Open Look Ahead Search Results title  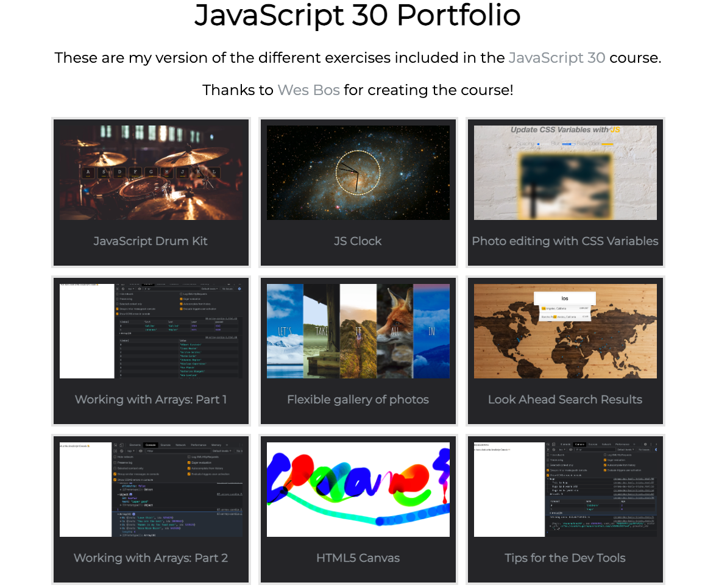565,400
